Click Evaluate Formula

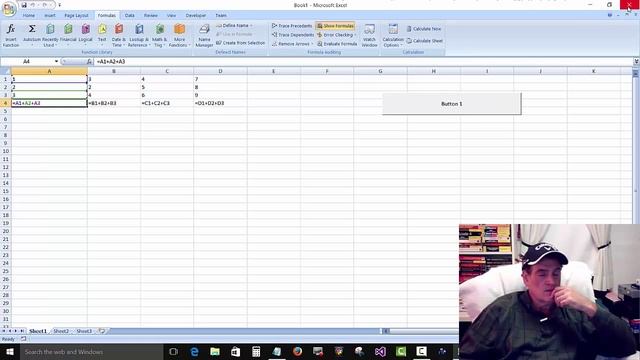coord(337,44)
